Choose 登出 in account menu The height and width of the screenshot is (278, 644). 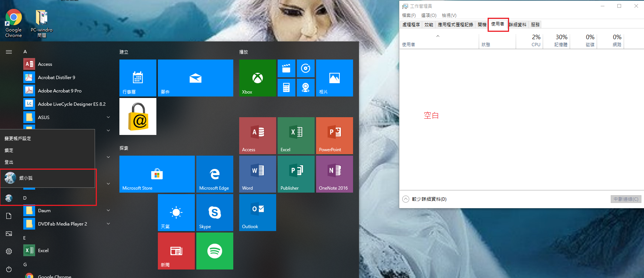[x=47, y=162]
